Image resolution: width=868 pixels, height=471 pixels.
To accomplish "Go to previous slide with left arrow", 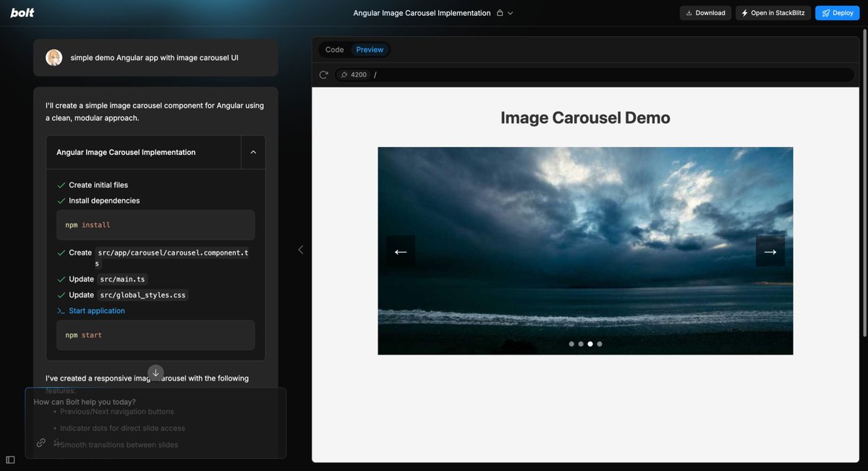I will [x=401, y=251].
